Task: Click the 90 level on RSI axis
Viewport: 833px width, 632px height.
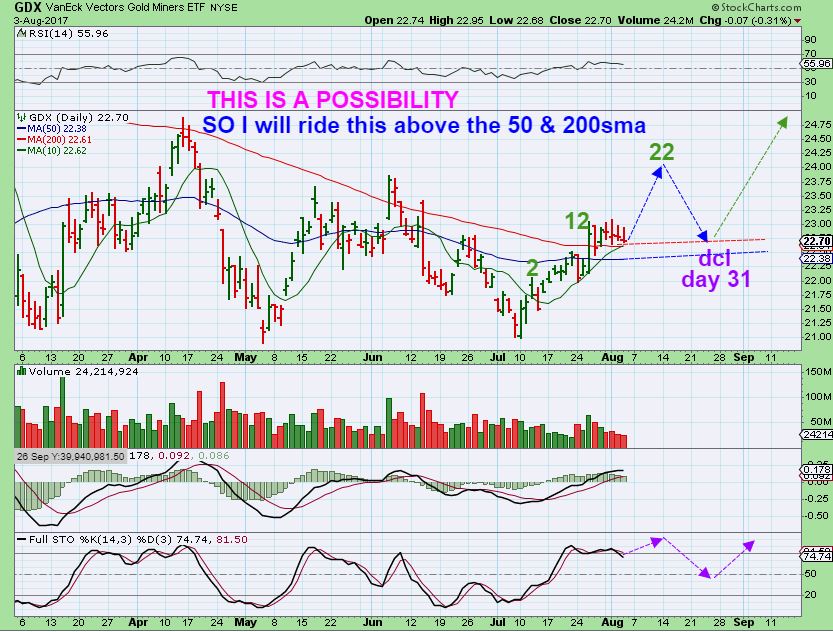Action: [x=810, y=40]
